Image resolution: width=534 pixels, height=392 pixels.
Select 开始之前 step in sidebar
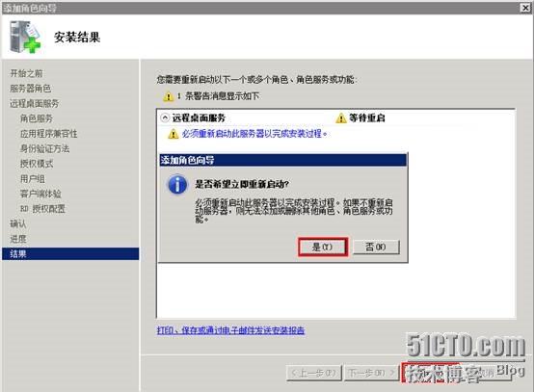pyautogui.click(x=27, y=73)
